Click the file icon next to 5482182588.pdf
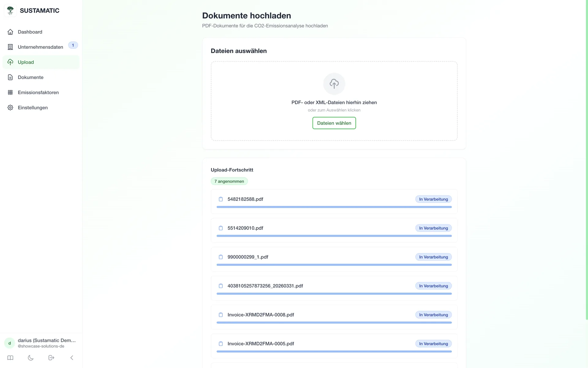The height and width of the screenshot is (368, 588). tap(221, 199)
